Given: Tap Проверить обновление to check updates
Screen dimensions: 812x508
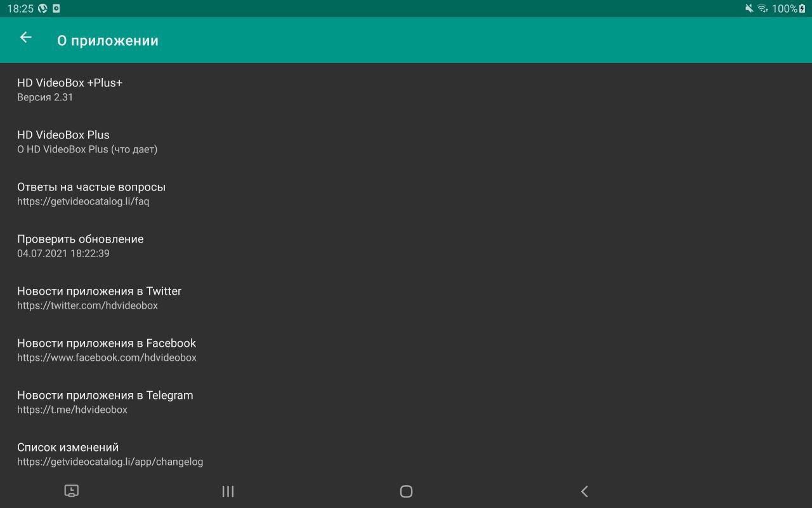Looking at the screenshot, I should (406, 246).
